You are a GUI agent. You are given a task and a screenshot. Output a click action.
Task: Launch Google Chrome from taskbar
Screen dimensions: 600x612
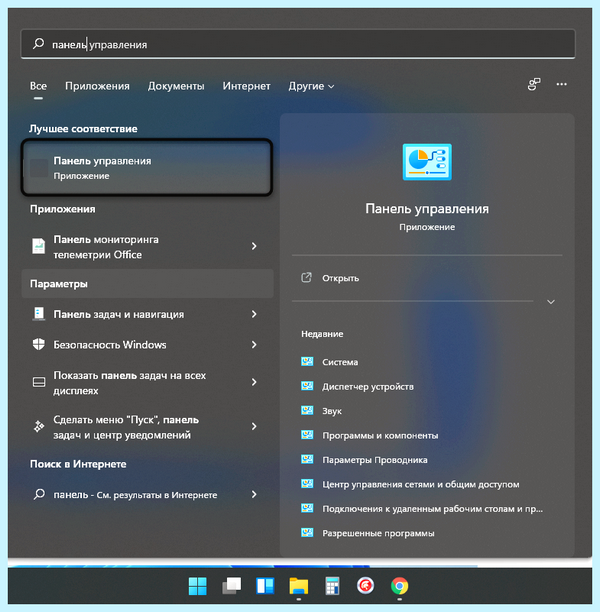click(399, 586)
